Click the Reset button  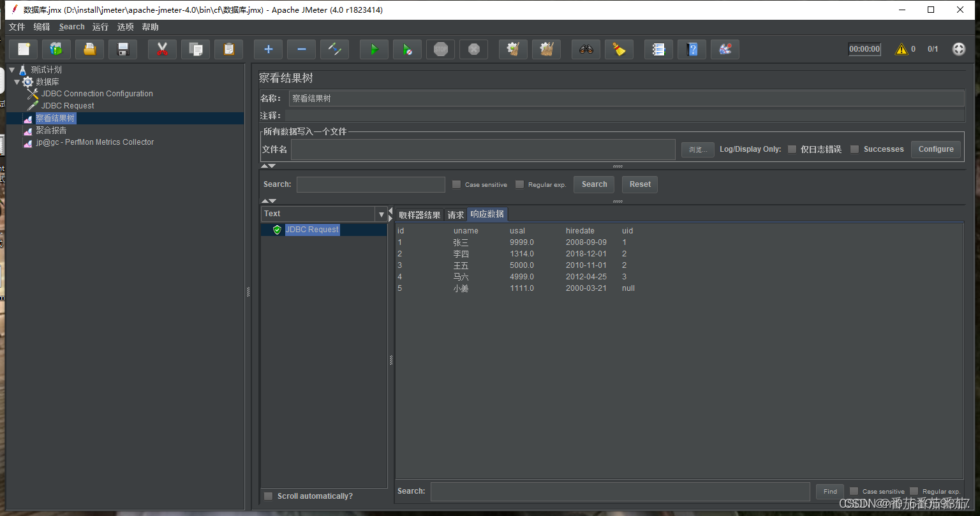640,184
